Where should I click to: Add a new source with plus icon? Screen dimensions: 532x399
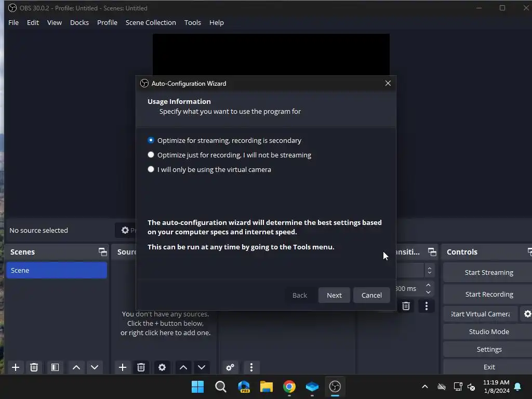pos(123,367)
